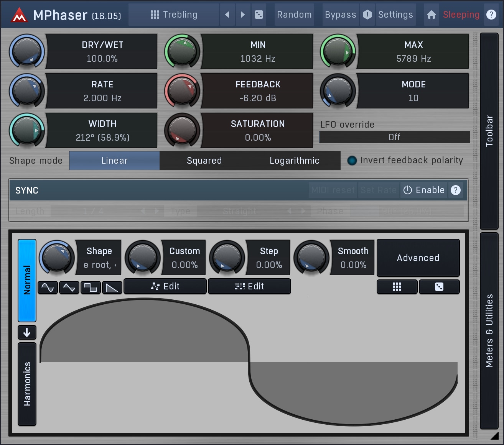
Task: Open help via top question mark
Action: coord(491,15)
